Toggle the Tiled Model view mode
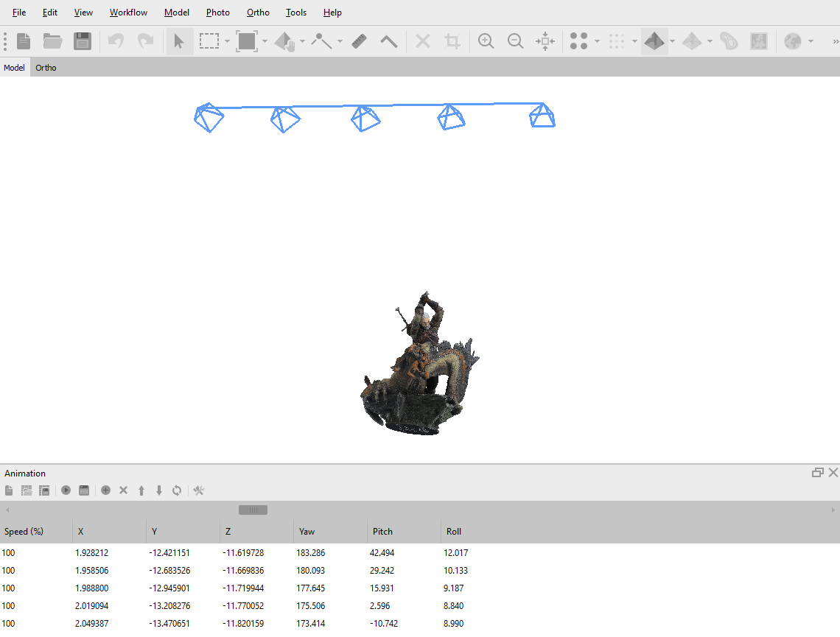Screen dimensions: 840x637 tap(692, 41)
